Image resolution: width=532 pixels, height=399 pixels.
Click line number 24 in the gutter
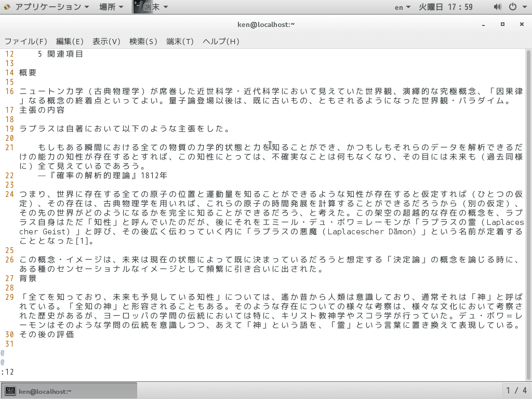tap(9, 194)
